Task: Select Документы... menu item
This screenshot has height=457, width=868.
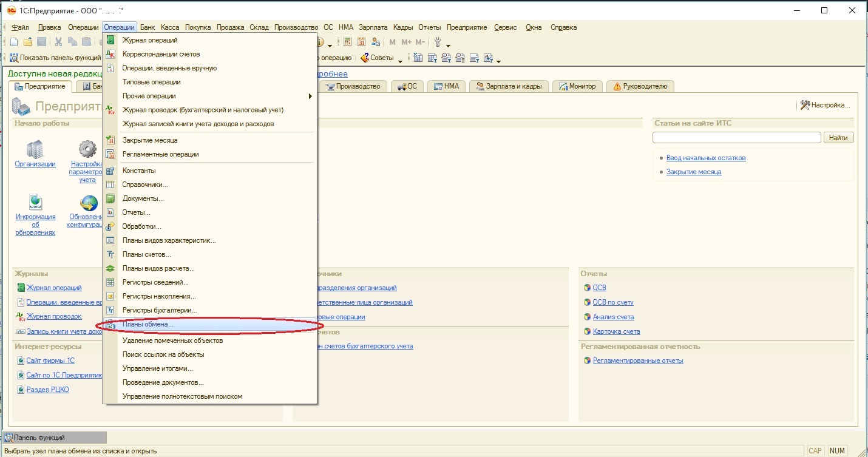Action: (209, 198)
